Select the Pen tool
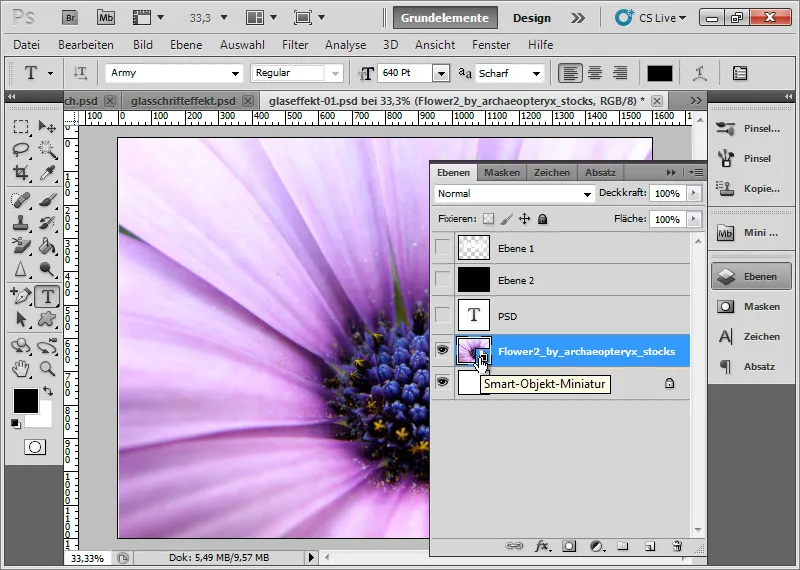The height and width of the screenshot is (570, 800). [21, 295]
